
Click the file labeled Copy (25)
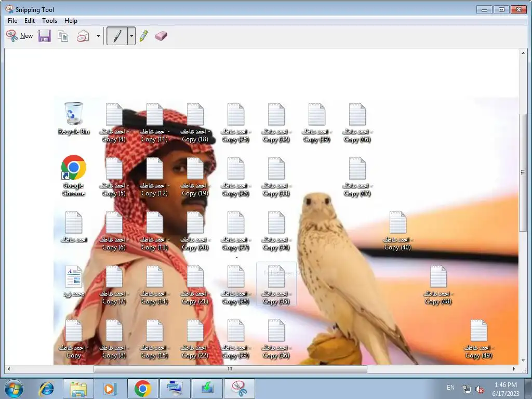[x=235, y=123]
